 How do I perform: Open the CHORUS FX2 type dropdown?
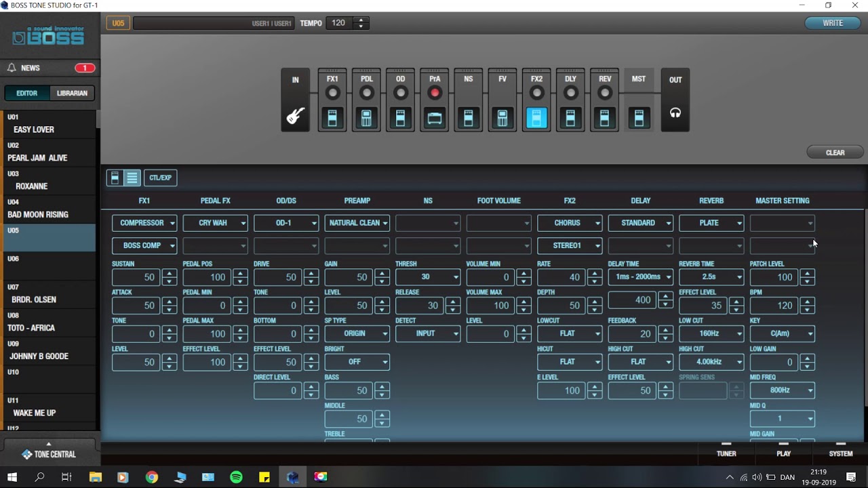click(570, 223)
